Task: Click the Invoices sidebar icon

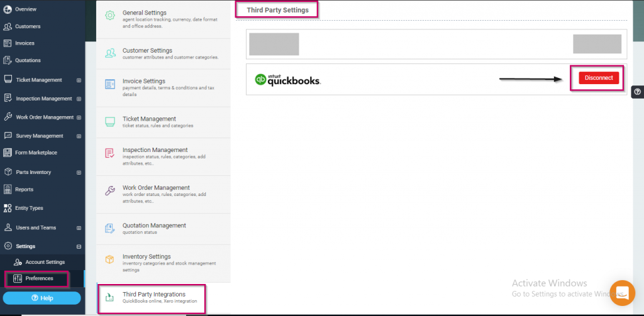Action: click(7, 43)
